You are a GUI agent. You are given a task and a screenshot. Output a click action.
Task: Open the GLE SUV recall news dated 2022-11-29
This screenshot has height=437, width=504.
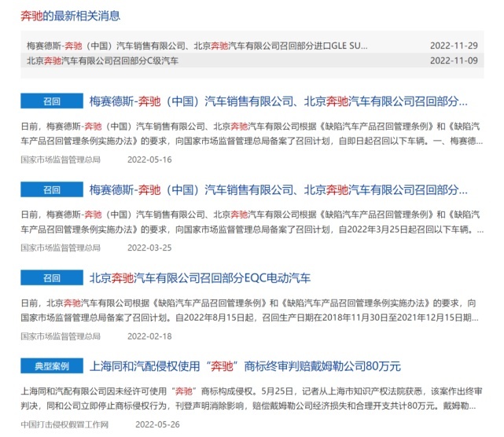tap(197, 46)
